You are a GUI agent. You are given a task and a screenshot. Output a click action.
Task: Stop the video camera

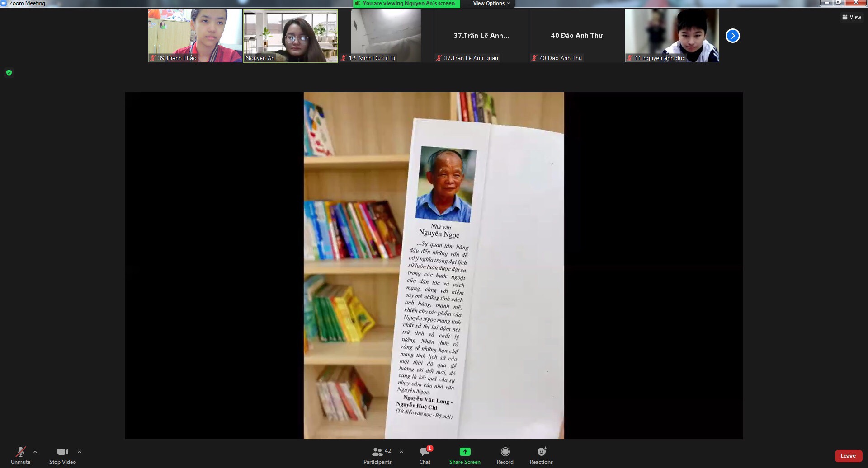pos(62,455)
